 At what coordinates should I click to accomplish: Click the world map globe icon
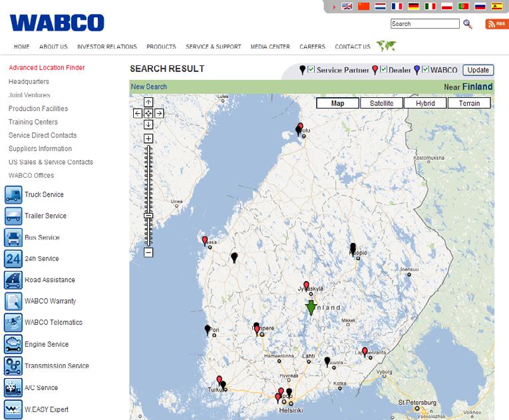click(x=387, y=46)
